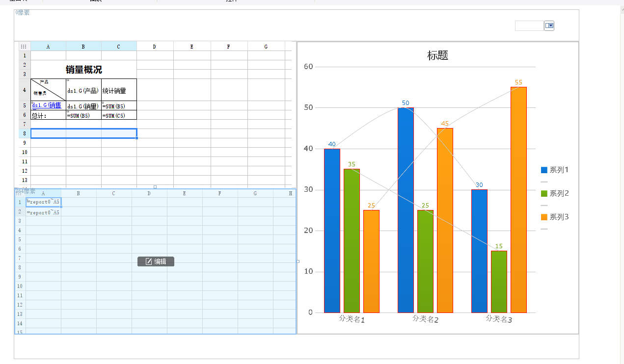624x364 pixels.
Task: Select first =report0~A5 cell in lower report
Action: [x=43, y=202]
